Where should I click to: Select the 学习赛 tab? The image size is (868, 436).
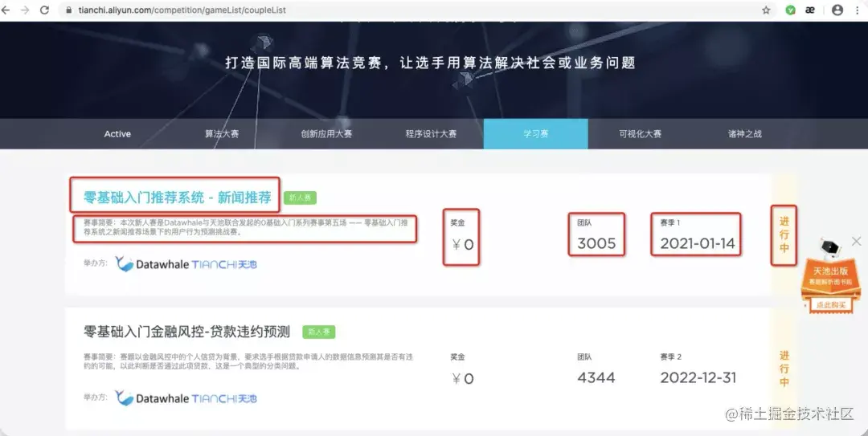(536, 134)
